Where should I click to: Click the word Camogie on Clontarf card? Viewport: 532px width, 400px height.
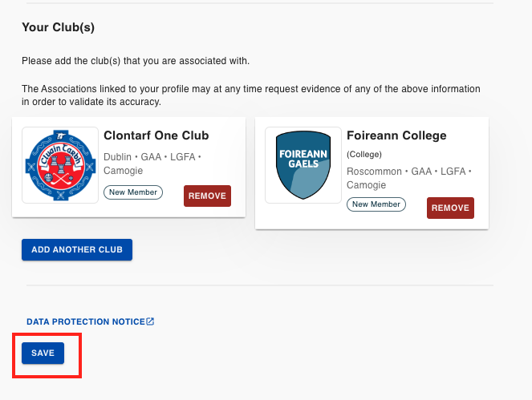click(123, 171)
